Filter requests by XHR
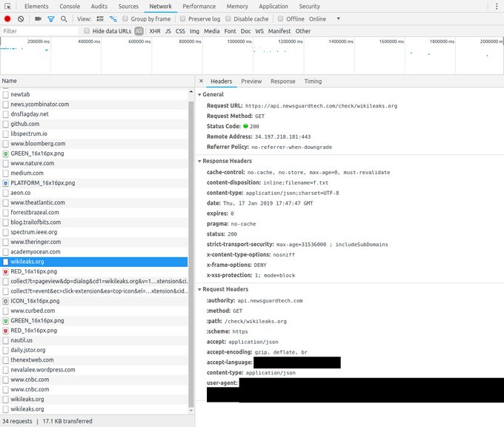Viewport: 504px width, 427px height. tap(155, 31)
